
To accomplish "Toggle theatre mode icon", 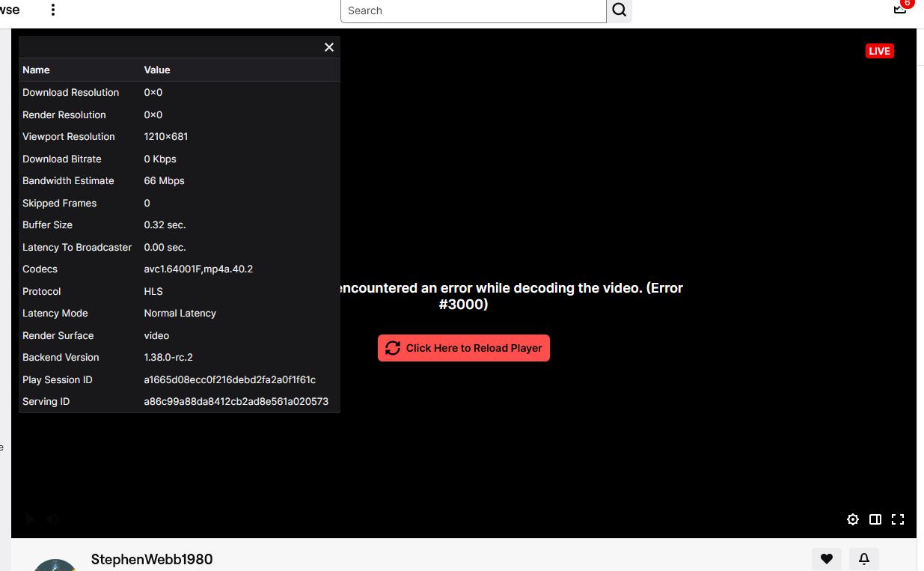I will (875, 519).
